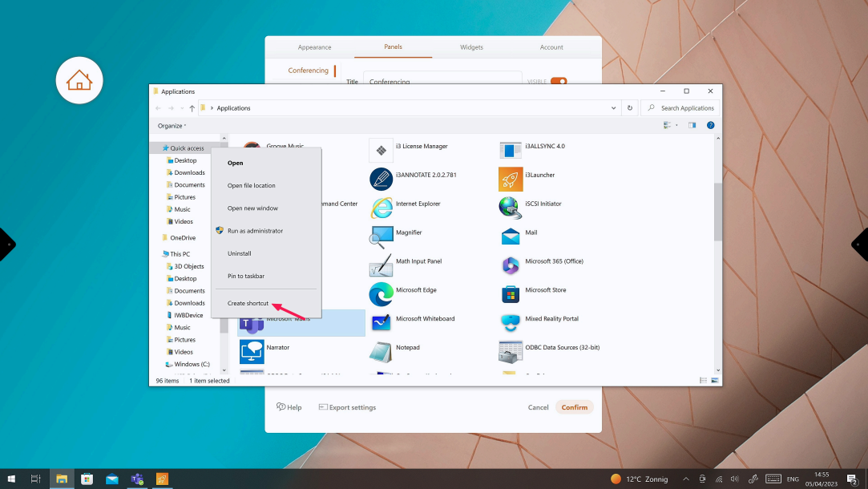Choose Create shortcut from context menu
Image resolution: width=868 pixels, height=489 pixels.
[x=248, y=303]
